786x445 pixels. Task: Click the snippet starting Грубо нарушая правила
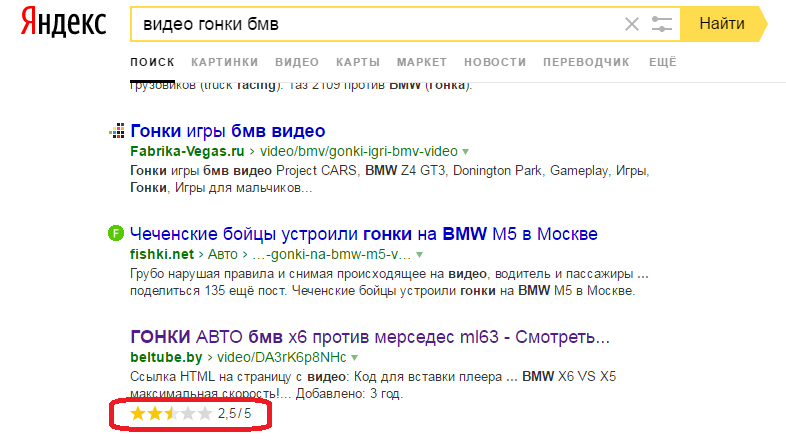389,282
